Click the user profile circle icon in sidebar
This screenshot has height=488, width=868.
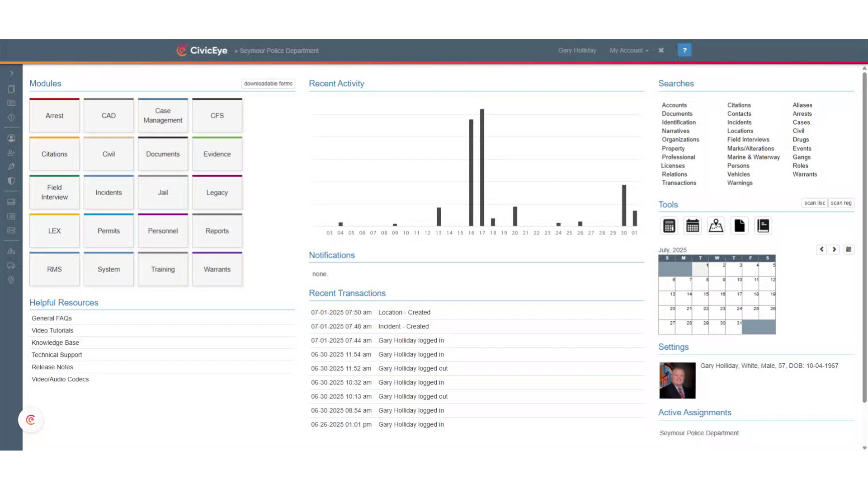11,138
